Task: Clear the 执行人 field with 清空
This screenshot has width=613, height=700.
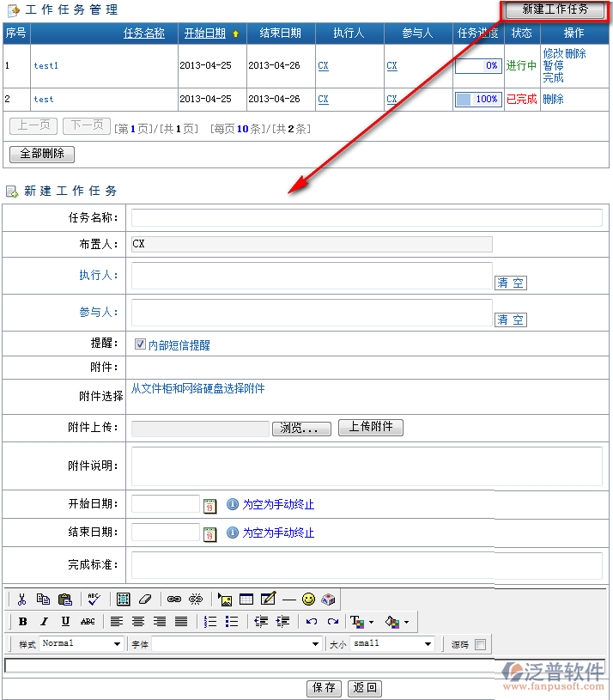Action: pyautogui.click(x=510, y=283)
